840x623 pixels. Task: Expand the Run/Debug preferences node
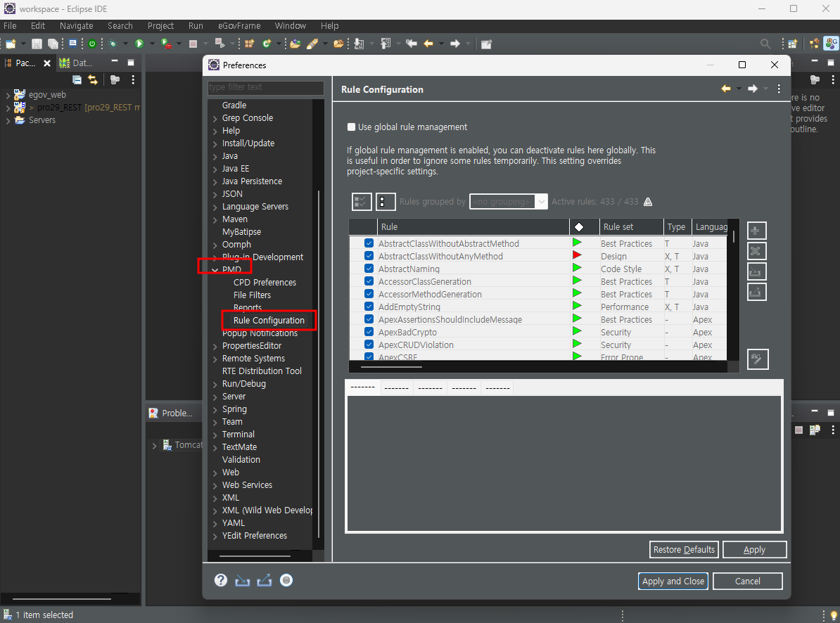(215, 385)
